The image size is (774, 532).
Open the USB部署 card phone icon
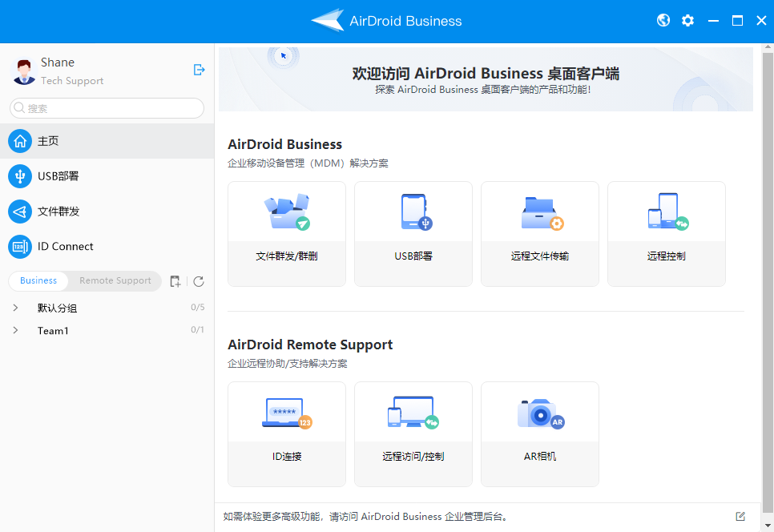point(416,212)
